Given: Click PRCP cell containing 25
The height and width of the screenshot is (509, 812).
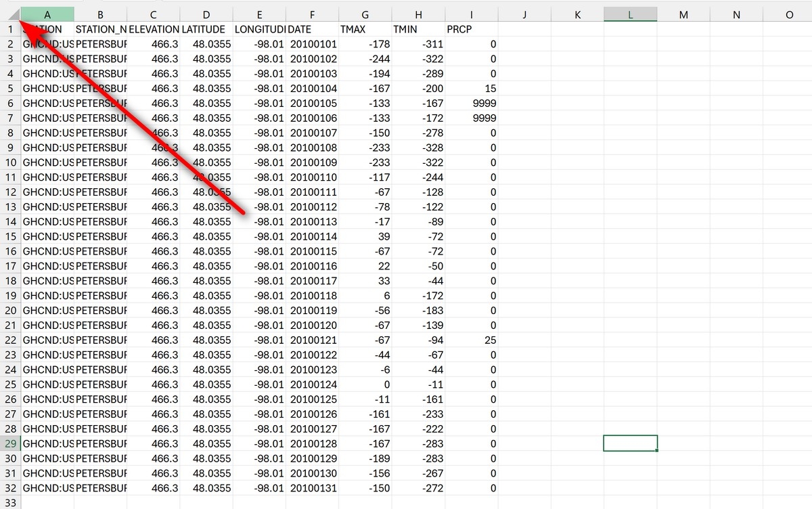Looking at the screenshot, I should click(x=472, y=340).
